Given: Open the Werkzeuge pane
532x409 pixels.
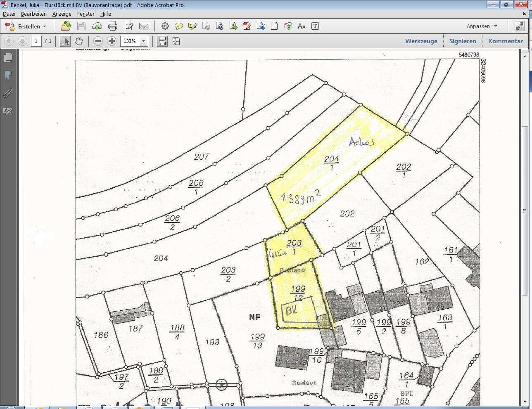Looking at the screenshot, I should pyautogui.click(x=421, y=41).
